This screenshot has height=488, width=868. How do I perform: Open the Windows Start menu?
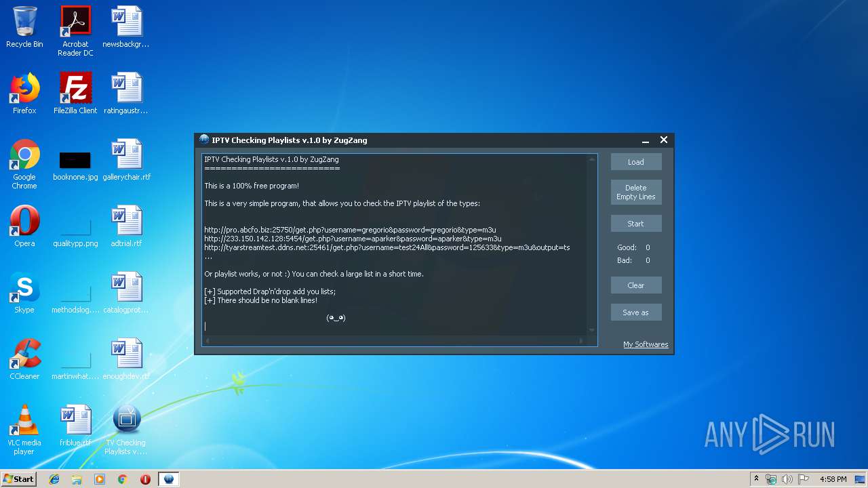pos(18,479)
